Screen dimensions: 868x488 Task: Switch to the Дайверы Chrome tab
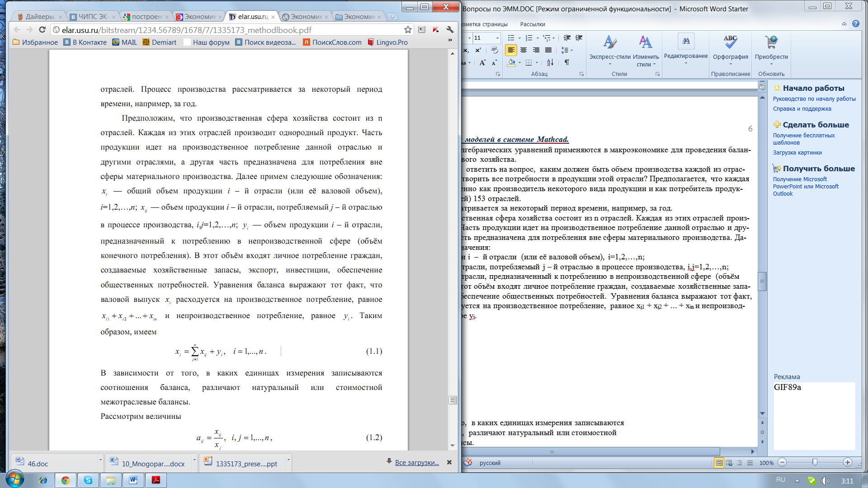[40, 17]
